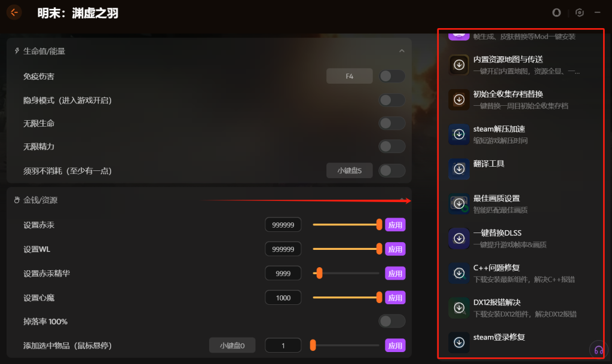Screen dimensions: 612x364
Task: Click the 设置心魔 value field showing 1000
Action: pyautogui.click(x=283, y=298)
